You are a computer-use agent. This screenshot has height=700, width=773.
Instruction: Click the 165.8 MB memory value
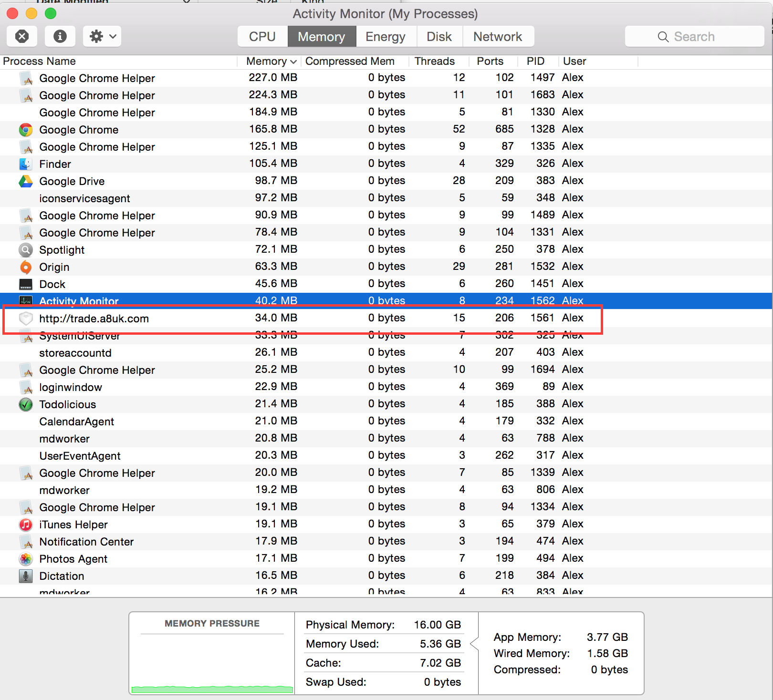pos(273,129)
